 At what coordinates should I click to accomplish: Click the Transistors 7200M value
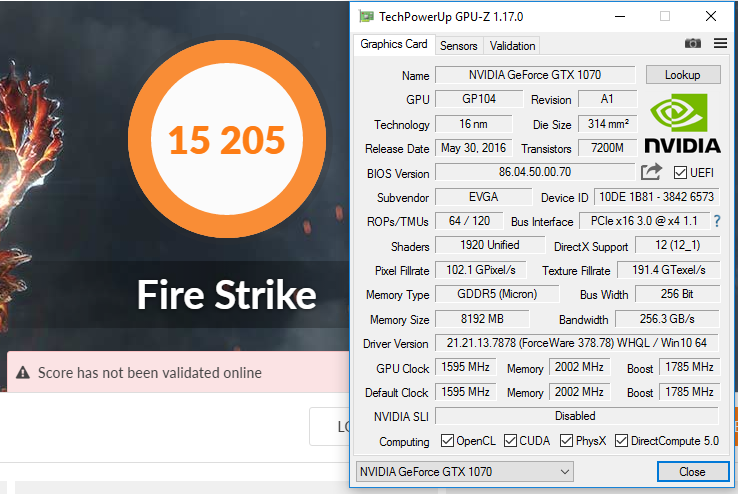point(607,148)
